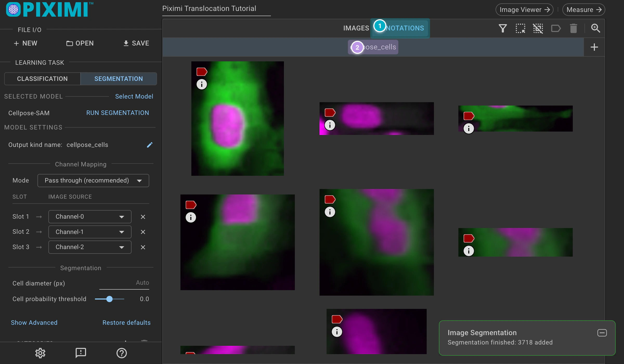This screenshot has width=624, height=364.
Task: Edit output kind name with pencil icon
Action: coord(149,145)
